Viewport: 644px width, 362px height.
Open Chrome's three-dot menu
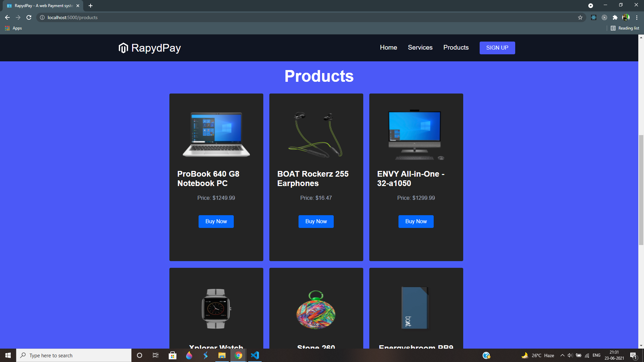tap(637, 17)
